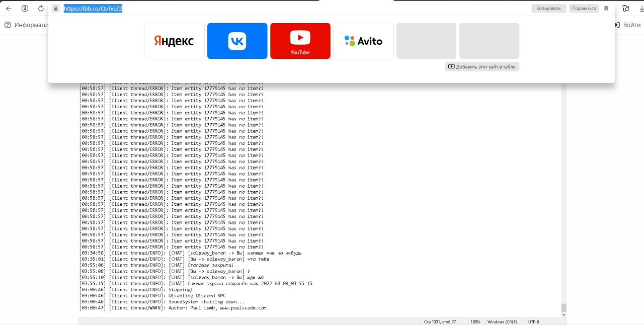Click the lock icon in the address bar
This screenshot has height=325, width=644.
56,9
